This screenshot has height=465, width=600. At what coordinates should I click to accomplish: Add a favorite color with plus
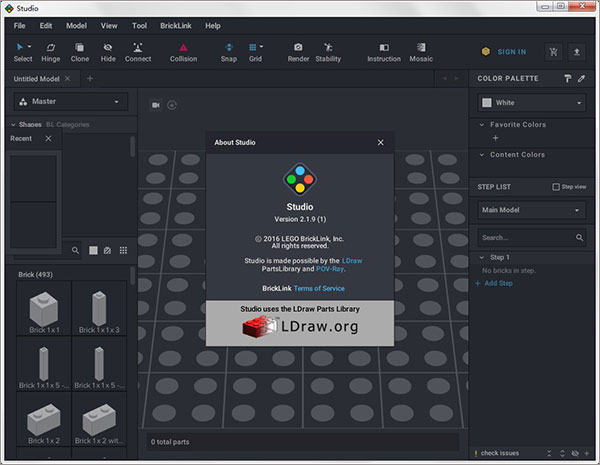(x=495, y=138)
